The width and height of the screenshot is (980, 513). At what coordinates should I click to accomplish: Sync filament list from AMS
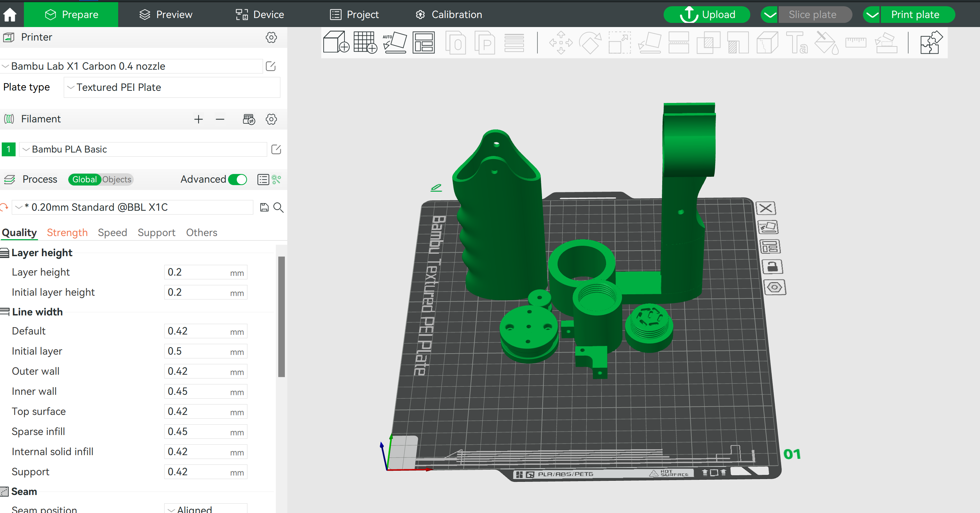(x=249, y=119)
